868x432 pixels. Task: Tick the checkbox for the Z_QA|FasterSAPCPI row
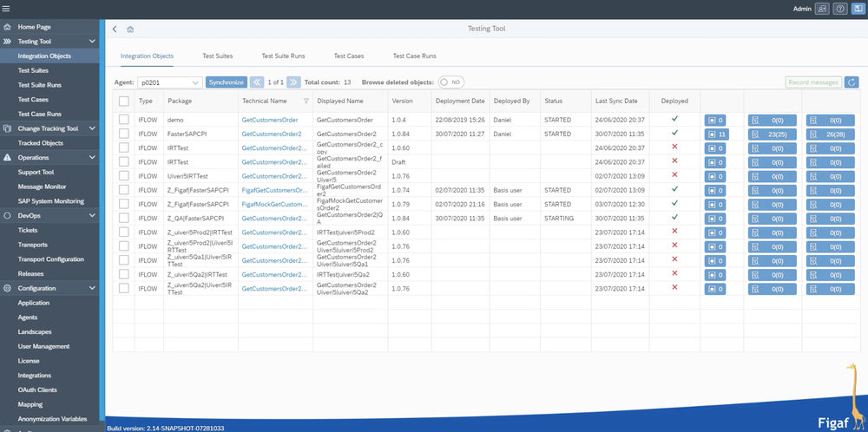pos(124,218)
